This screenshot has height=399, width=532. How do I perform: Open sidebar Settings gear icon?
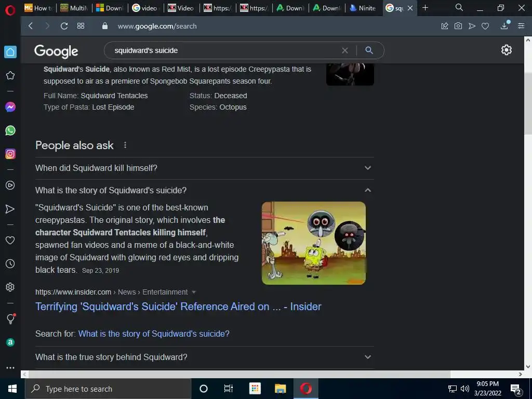point(10,287)
